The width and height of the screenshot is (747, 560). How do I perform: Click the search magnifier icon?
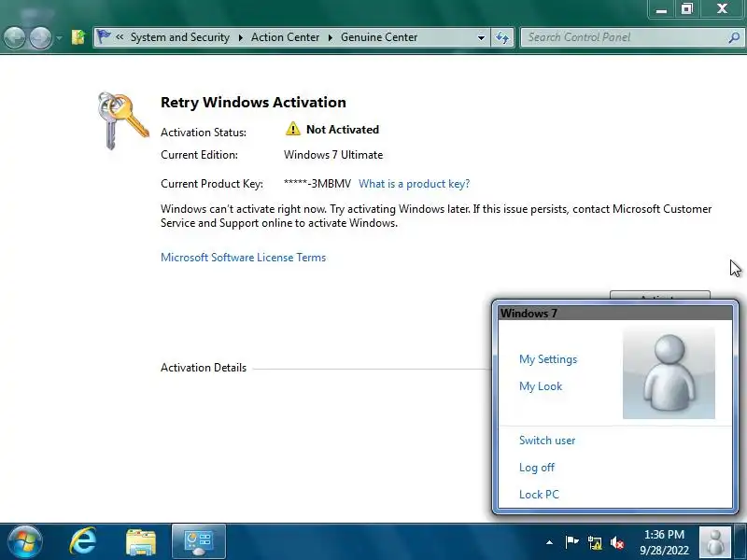(x=734, y=37)
